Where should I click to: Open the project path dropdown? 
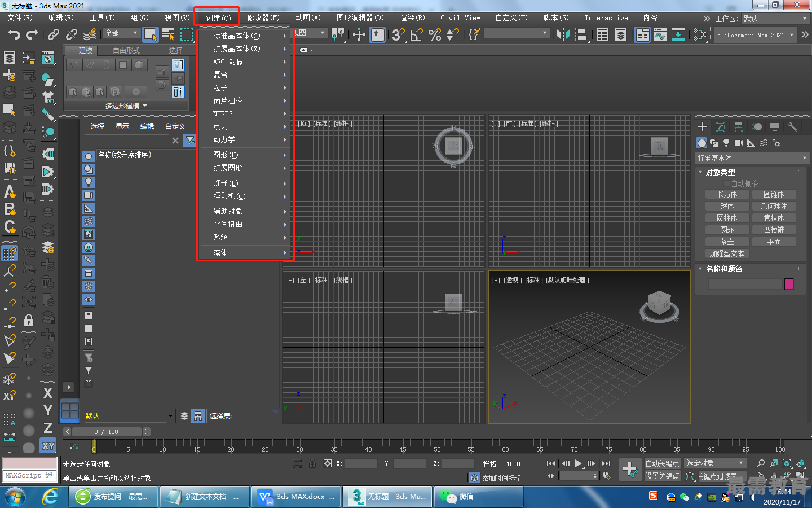click(755, 35)
